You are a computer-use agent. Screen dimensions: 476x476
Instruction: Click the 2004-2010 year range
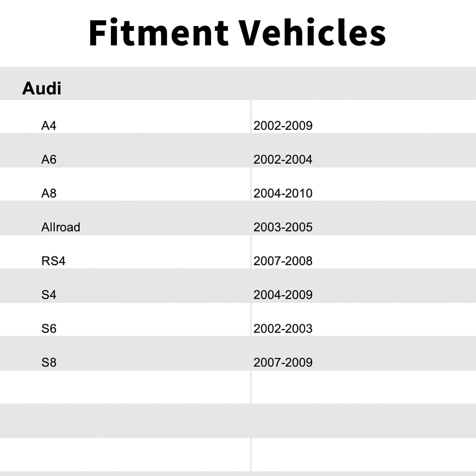coord(283,193)
